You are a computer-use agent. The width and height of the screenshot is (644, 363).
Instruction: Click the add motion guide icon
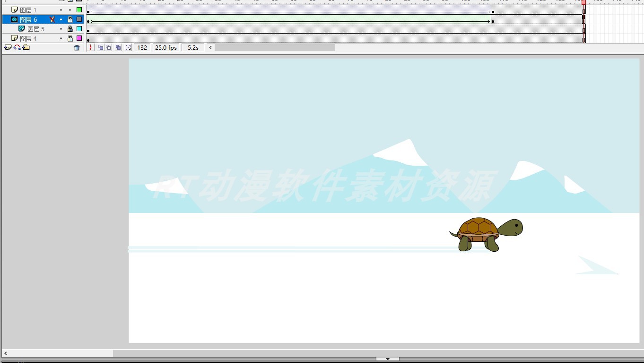tap(17, 47)
